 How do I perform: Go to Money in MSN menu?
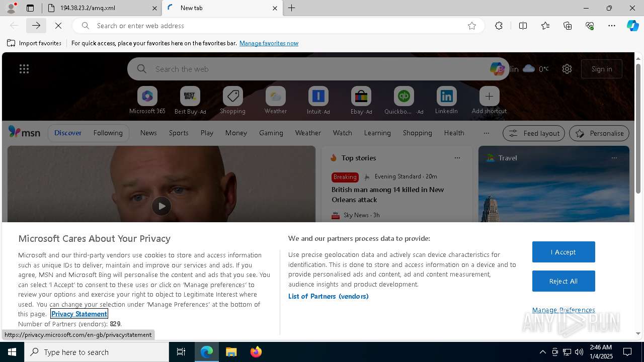(236, 133)
